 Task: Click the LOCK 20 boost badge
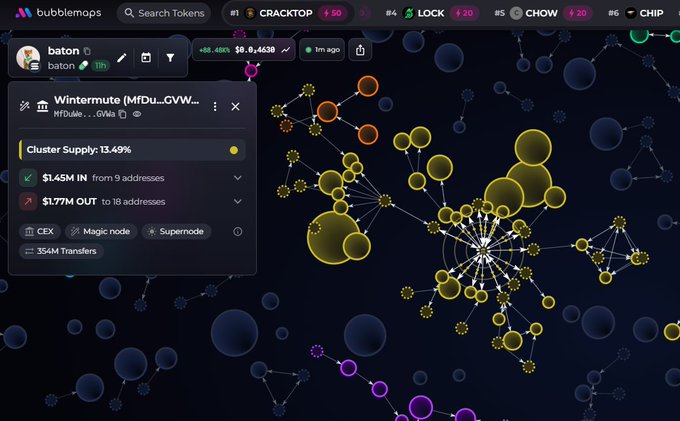tap(464, 13)
